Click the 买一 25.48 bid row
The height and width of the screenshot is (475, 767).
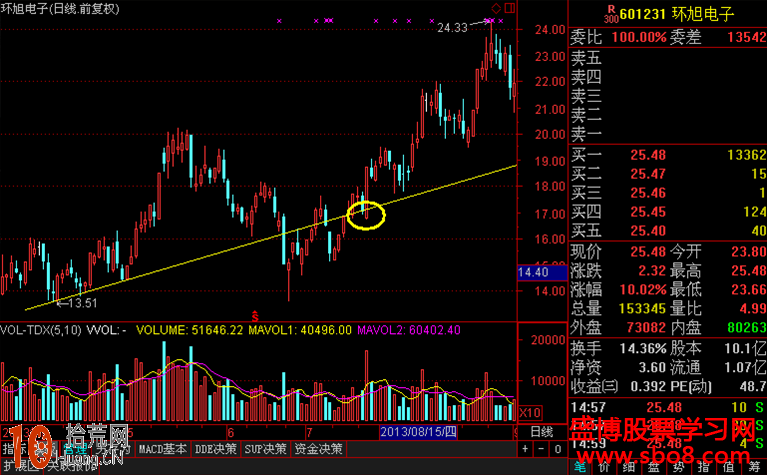click(668, 155)
